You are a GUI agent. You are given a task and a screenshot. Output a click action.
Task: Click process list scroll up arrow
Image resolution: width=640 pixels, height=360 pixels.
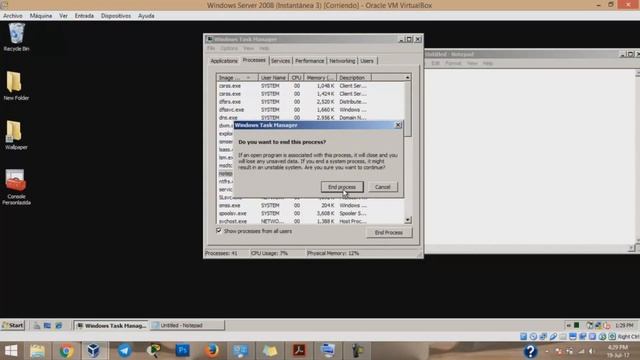407,78
